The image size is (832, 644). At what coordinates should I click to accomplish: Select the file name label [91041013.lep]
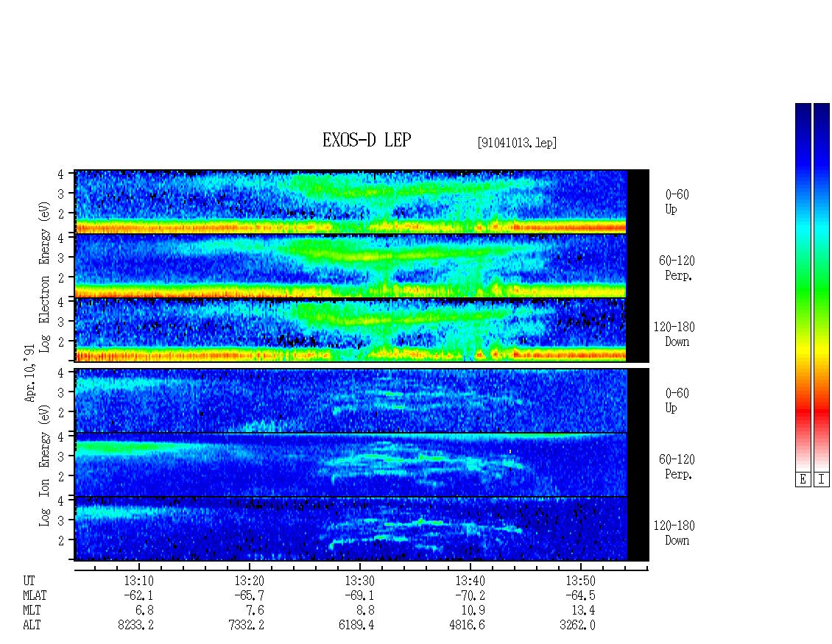coord(517,143)
